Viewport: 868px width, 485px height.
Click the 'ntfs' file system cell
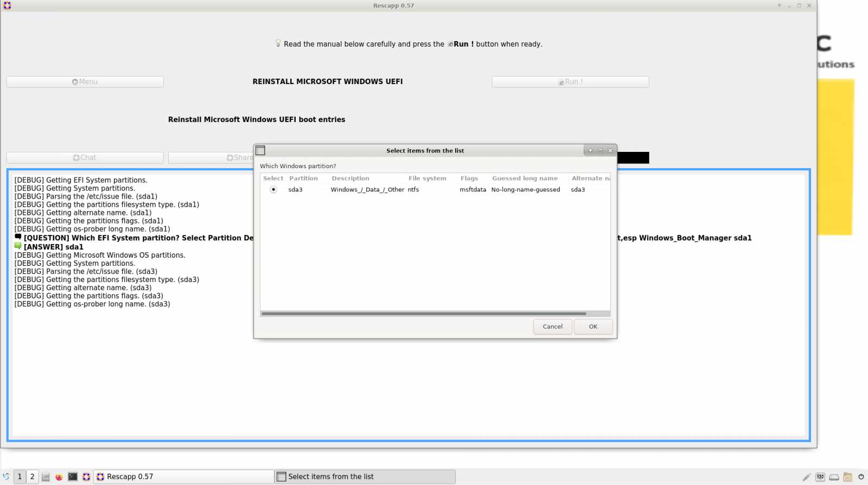(413, 190)
